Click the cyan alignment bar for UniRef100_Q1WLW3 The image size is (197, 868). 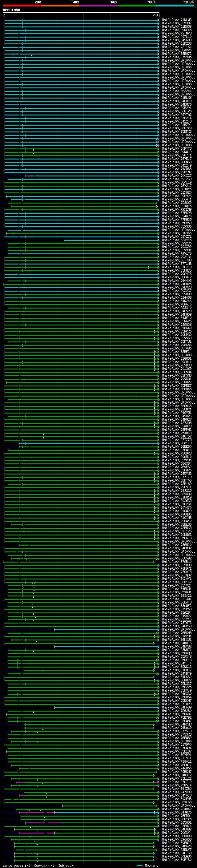[82, 20]
